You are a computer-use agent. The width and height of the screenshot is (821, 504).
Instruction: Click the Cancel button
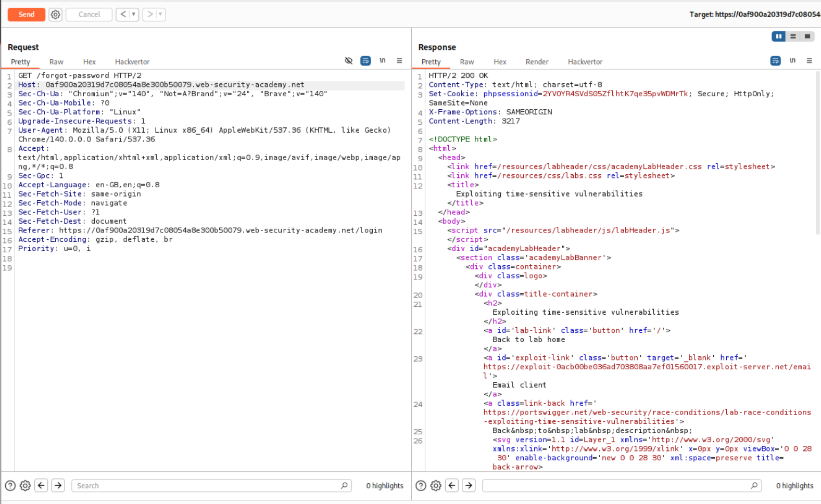point(89,15)
